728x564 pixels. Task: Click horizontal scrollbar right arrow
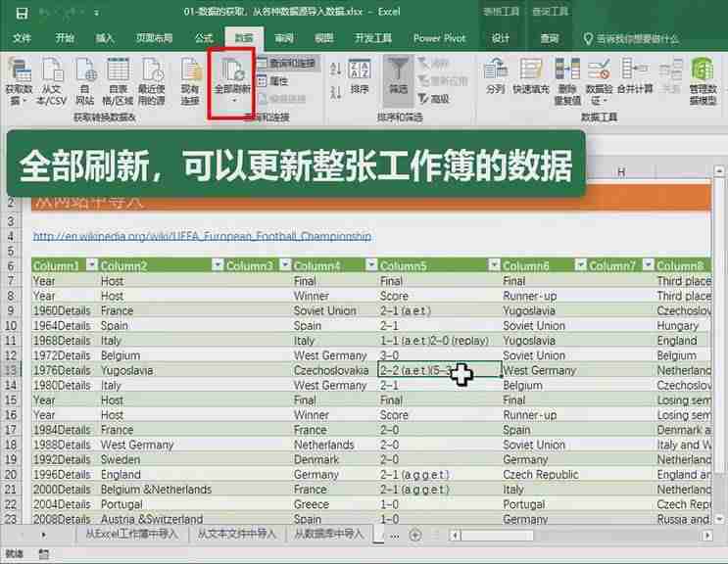click(x=707, y=536)
